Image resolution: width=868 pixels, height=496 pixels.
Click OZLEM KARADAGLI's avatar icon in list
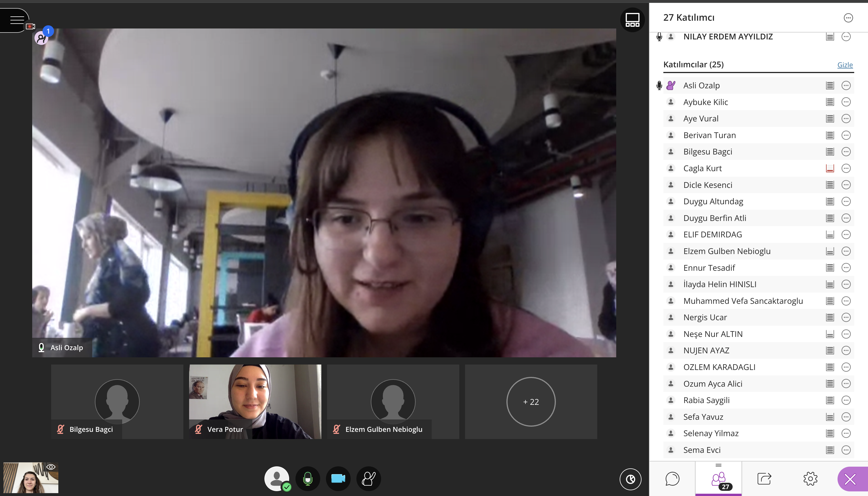tap(671, 367)
